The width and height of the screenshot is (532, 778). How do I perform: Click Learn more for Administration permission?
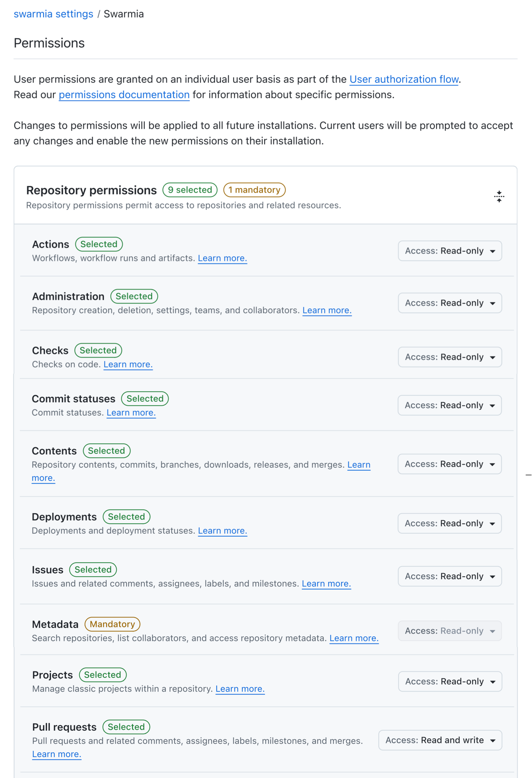[x=327, y=310]
